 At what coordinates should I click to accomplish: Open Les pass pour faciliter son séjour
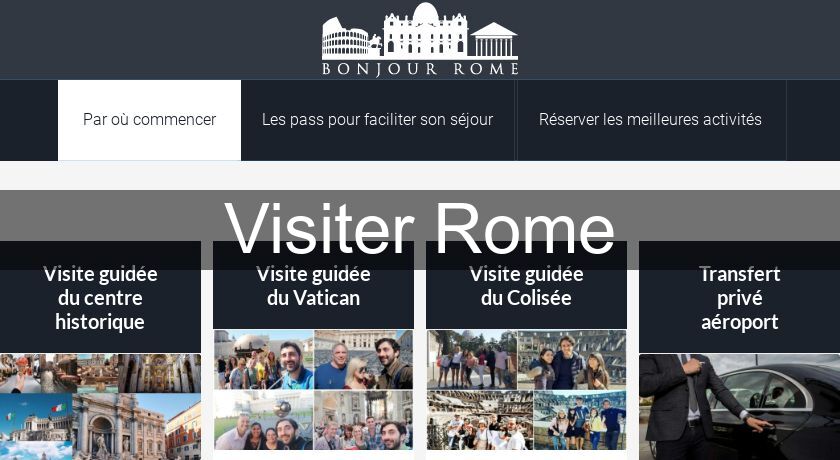point(378,120)
